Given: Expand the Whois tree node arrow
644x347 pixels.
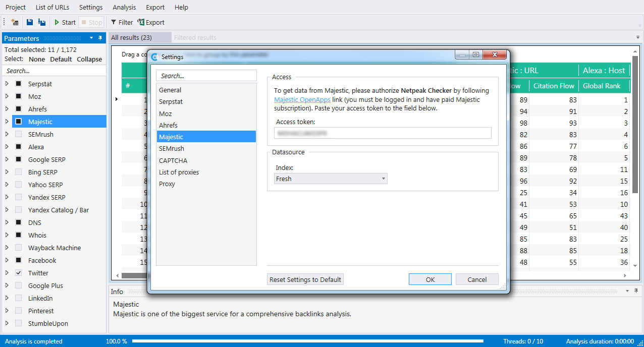Looking at the screenshot, I should (7, 235).
